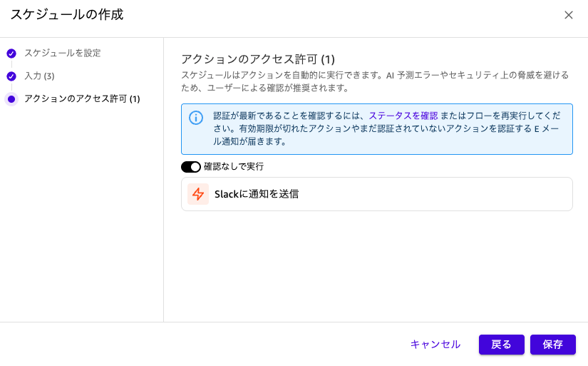Close the スケジュールの作成 dialog
Screen dimensions: 588x366
[569, 15]
